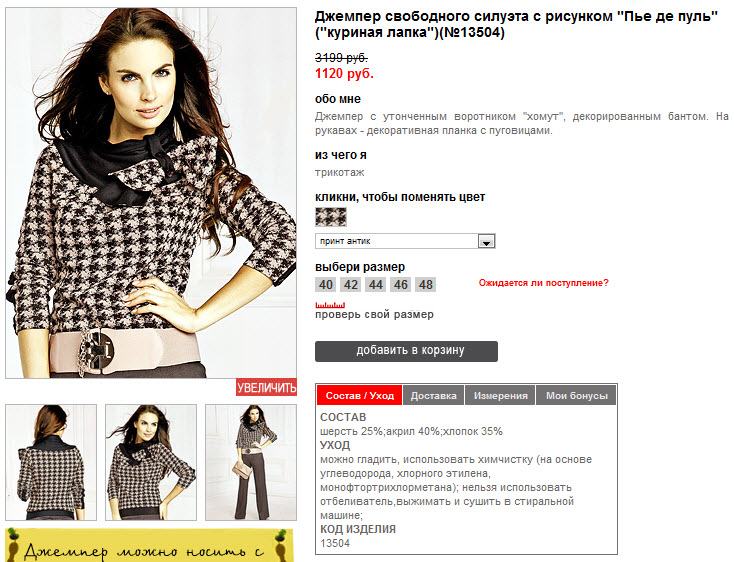View the back-view thumbnail of jumper
The width and height of the screenshot is (734, 562).
[x=51, y=462]
